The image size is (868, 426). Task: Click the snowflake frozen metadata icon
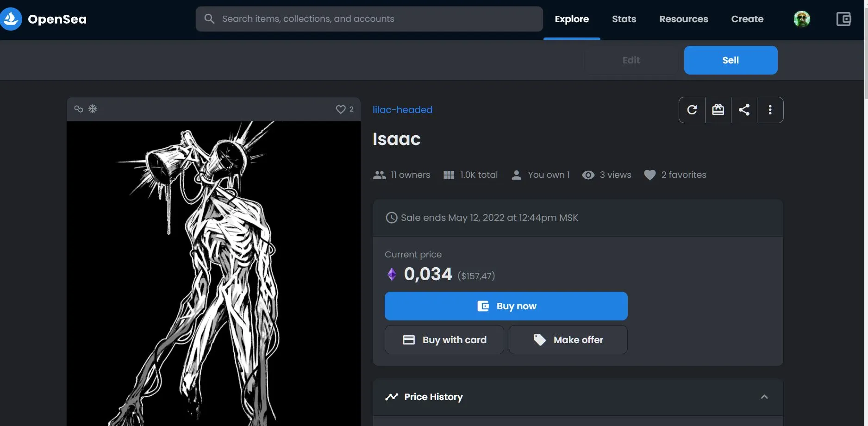pyautogui.click(x=93, y=109)
